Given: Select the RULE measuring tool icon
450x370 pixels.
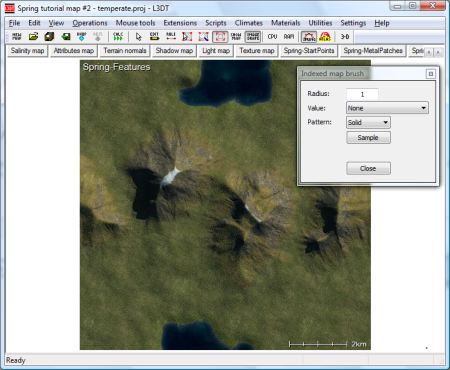Looking at the screenshot, I should tap(171, 36).
